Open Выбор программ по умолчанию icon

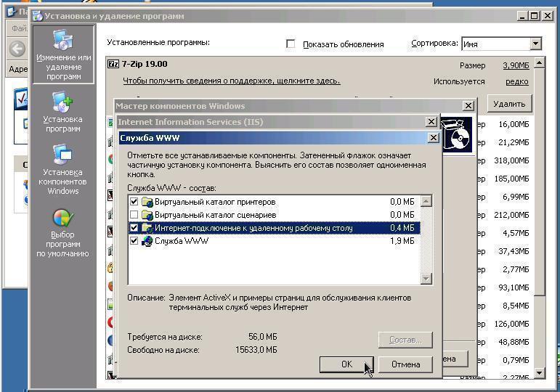click(63, 218)
